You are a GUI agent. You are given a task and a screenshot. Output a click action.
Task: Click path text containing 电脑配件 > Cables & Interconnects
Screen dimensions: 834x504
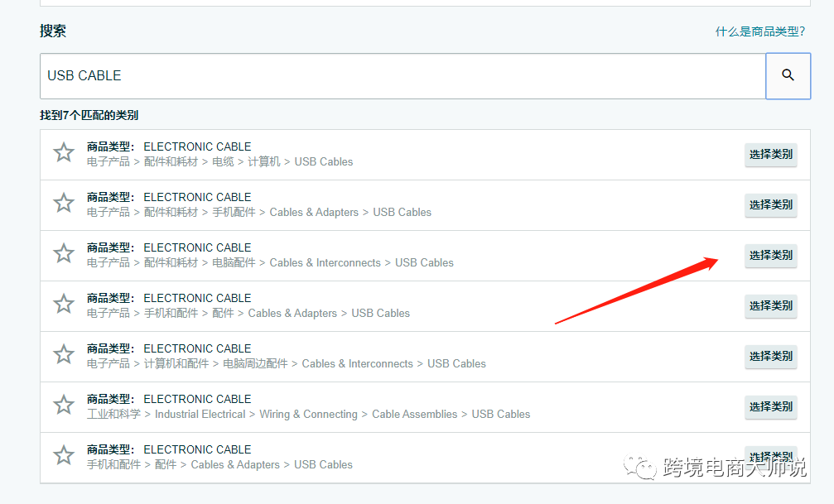(270, 262)
